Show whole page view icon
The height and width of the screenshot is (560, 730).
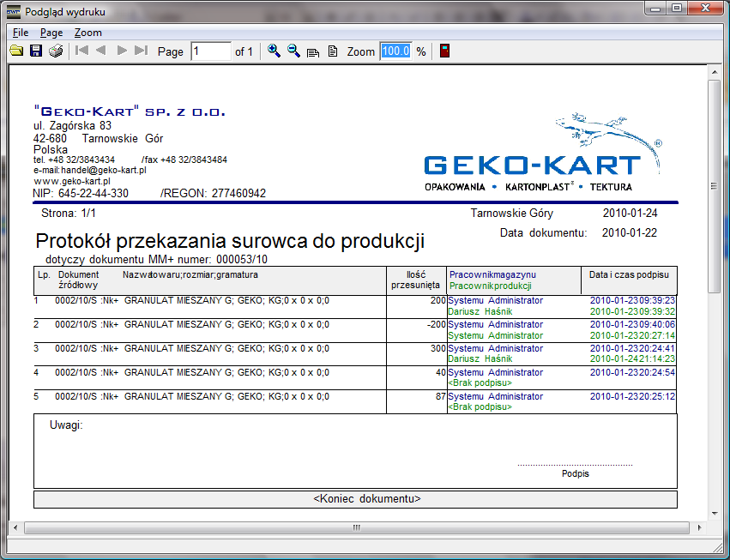pyautogui.click(x=333, y=51)
